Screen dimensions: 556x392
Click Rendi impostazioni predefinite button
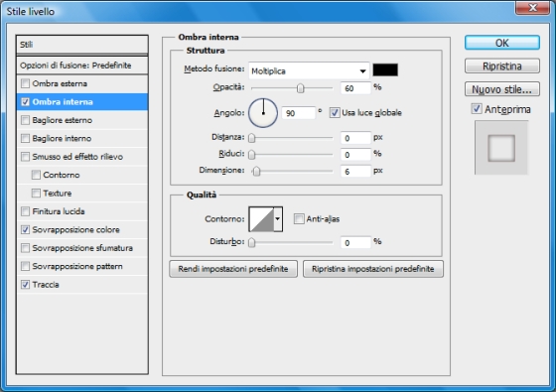tap(233, 269)
